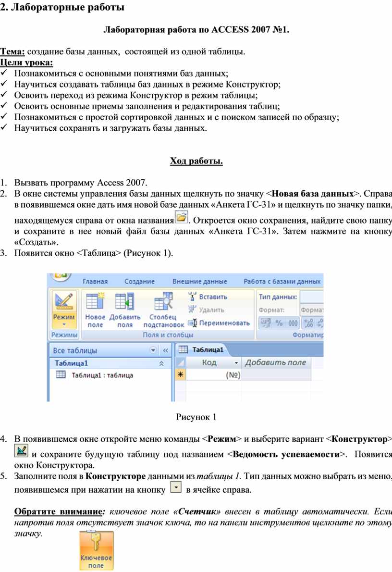The image size is (392, 572).
Task: Switch to the Создание ribbon tab
Action: tap(139, 282)
